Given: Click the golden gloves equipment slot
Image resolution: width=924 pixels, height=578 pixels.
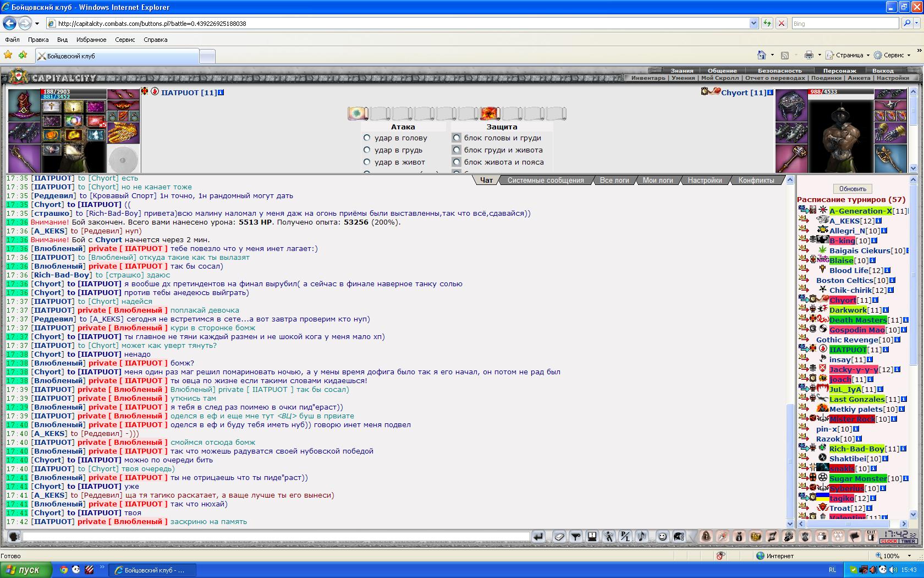Looking at the screenshot, I should pyautogui.click(x=123, y=133).
